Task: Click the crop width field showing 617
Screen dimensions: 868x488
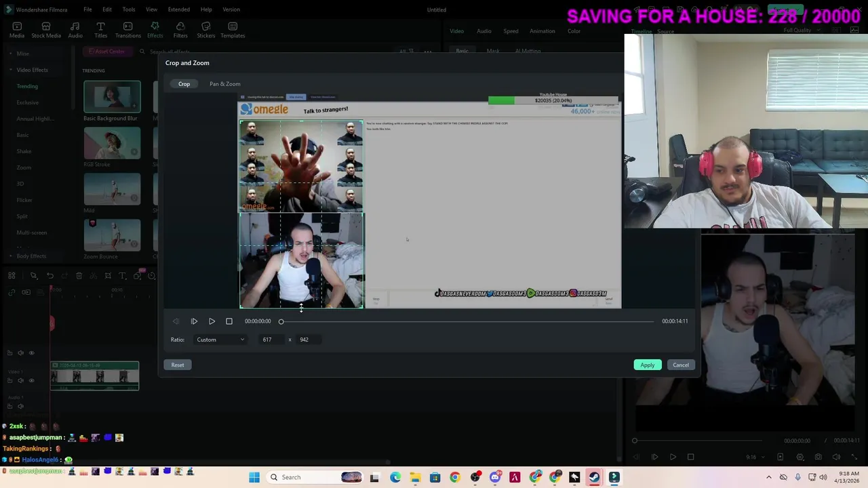Action: 271,340
